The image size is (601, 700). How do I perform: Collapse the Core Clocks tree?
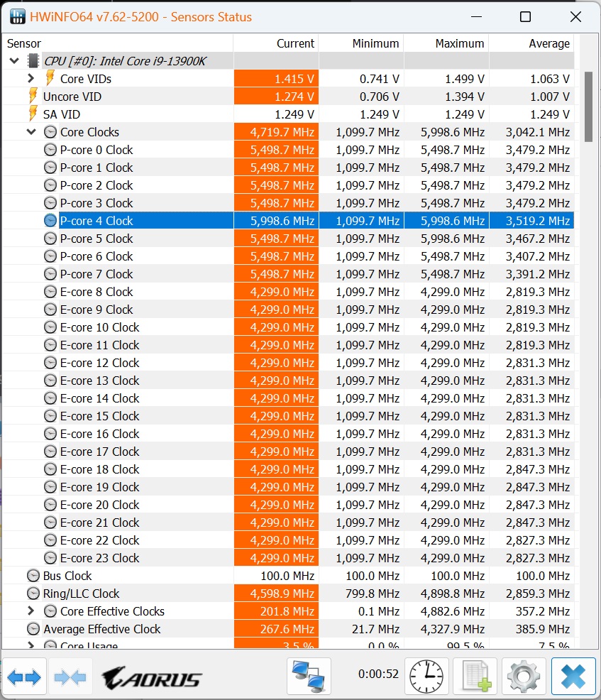[31, 132]
